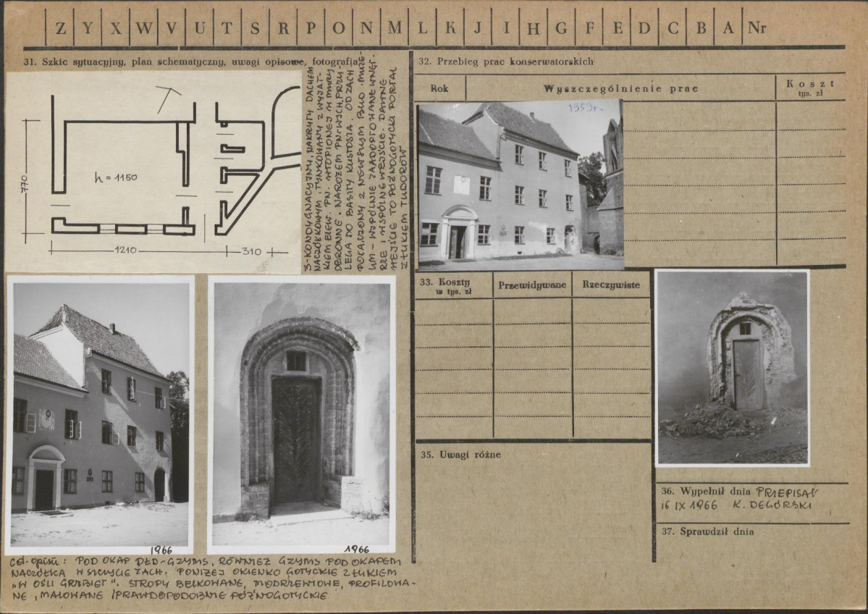Click the 'Rzeczywiste' cost column header
Viewport: 868px width, 614px height.
[x=611, y=285]
